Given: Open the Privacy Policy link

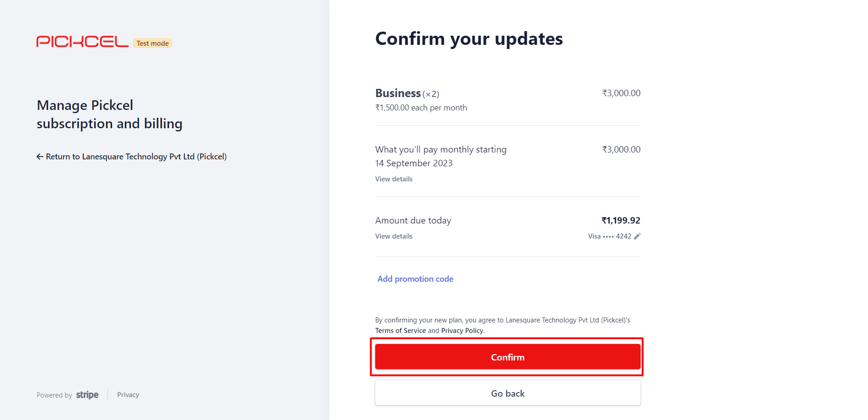Looking at the screenshot, I should tap(462, 331).
